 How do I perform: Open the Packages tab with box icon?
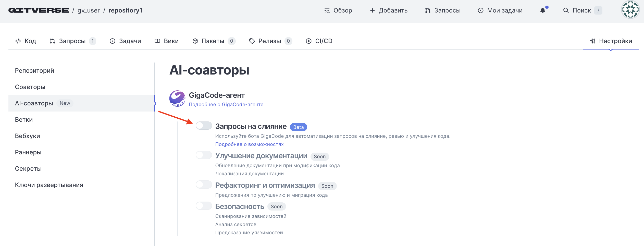click(214, 41)
